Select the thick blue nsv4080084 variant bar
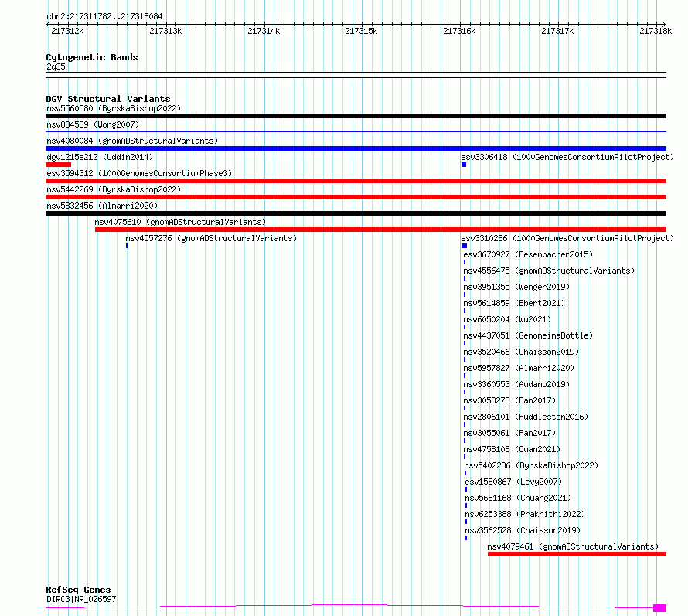 pyautogui.click(x=356, y=148)
